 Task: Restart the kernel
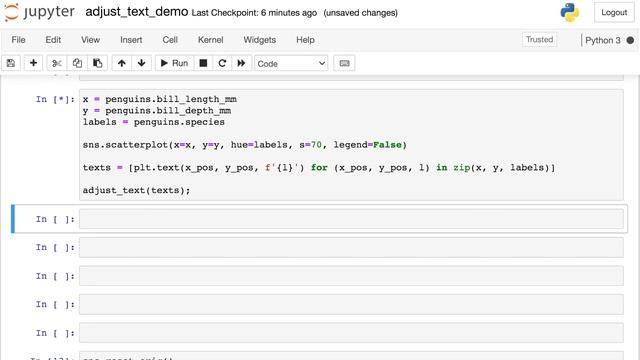pos(222,63)
